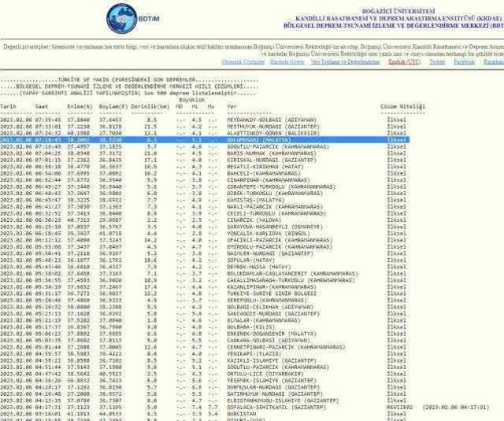Viewport: 504px width, 421px height.
Task: Select the YONCALIK-KARLIOVA (BINGOL) row
Action: pyautogui.click(x=205, y=234)
